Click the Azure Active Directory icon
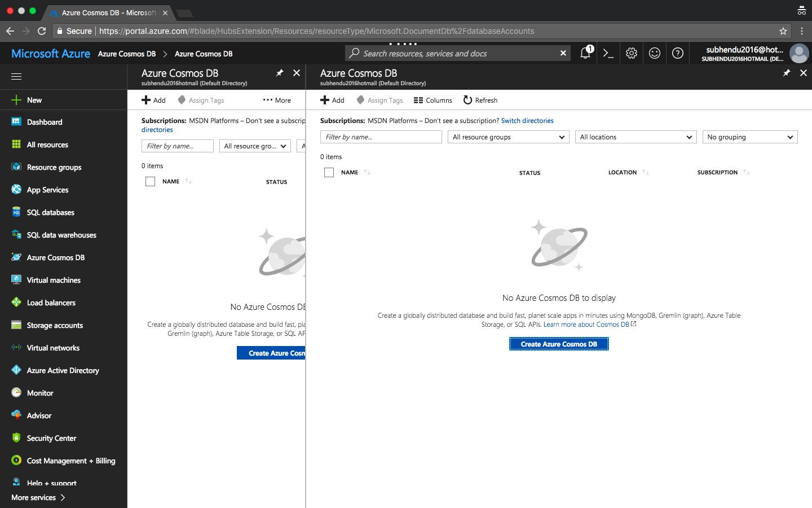Screen dimensions: 812x508 (x=16, y=370)
